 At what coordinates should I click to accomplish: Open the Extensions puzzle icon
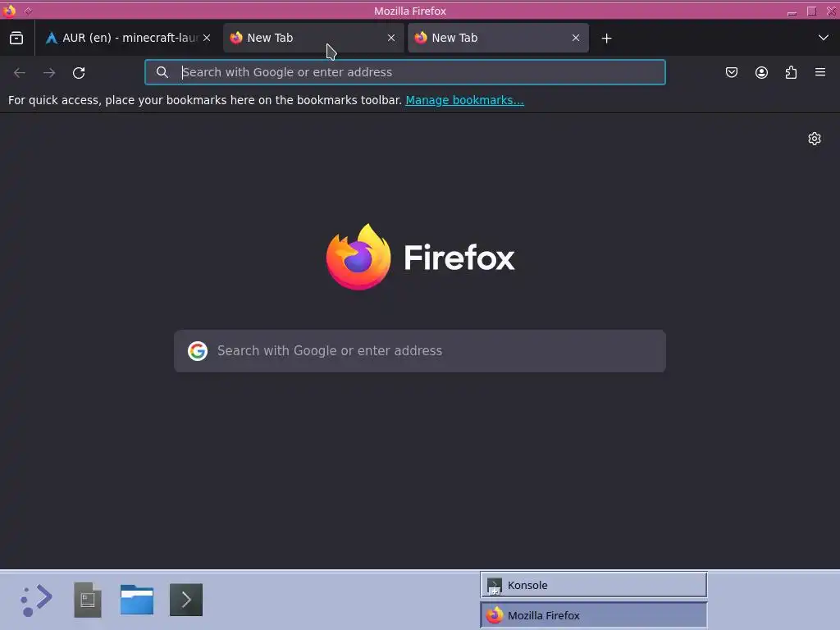(791, 72)
